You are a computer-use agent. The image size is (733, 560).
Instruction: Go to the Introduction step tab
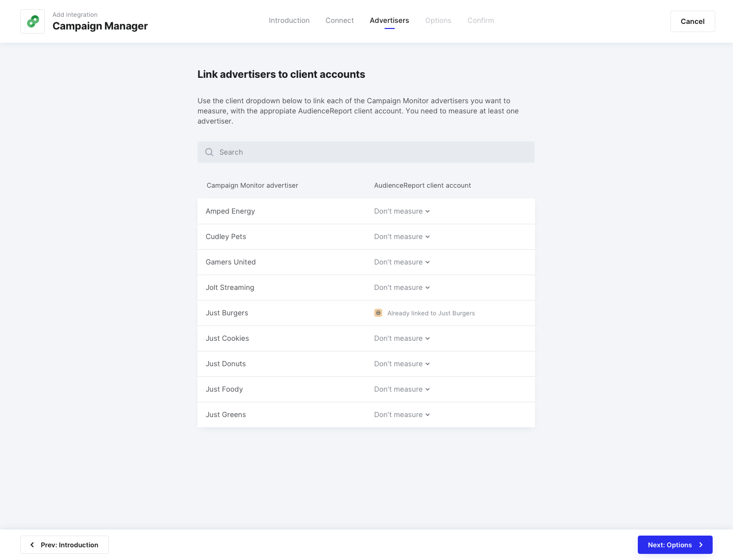click(x=289, y=20)
